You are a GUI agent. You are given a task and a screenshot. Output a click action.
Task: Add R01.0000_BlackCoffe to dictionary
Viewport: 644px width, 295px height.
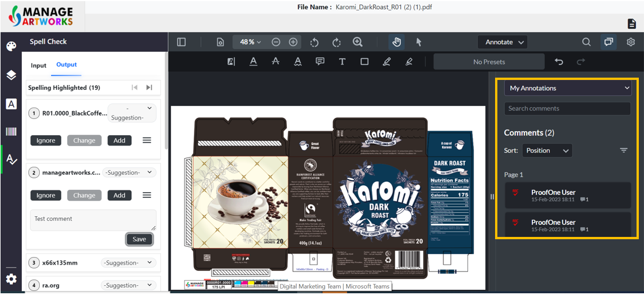pos(120,140)
